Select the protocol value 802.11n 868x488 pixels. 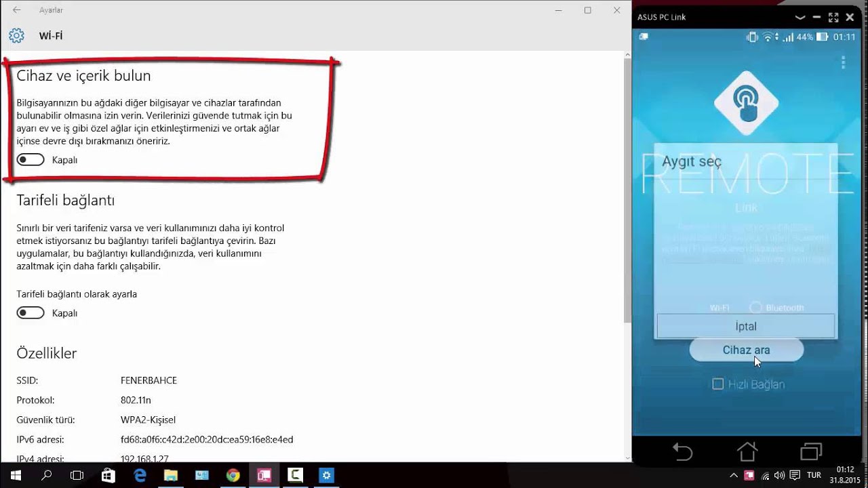[136, 401]
